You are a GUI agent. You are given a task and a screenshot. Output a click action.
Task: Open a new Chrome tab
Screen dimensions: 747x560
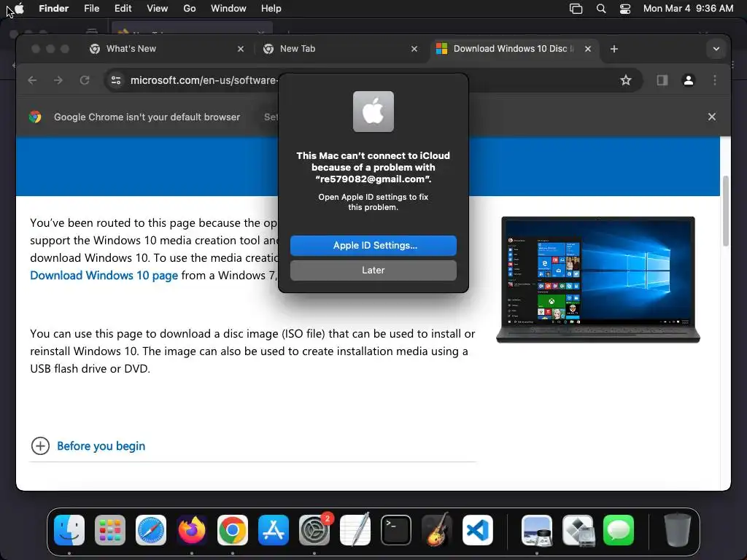pos(614,49)
